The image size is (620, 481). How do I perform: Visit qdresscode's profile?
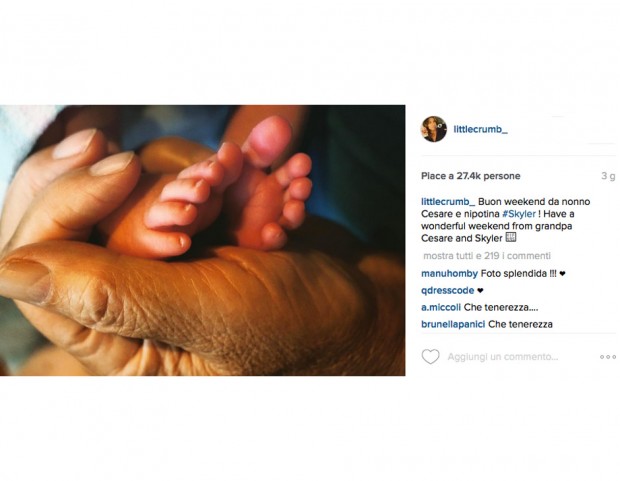(448, 290)
